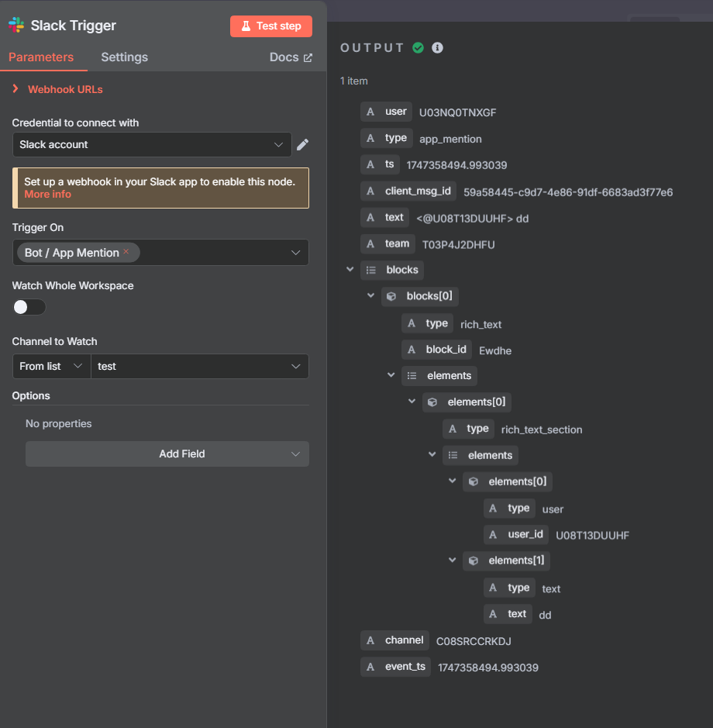Click the string type icon beside user

(370, 112)
